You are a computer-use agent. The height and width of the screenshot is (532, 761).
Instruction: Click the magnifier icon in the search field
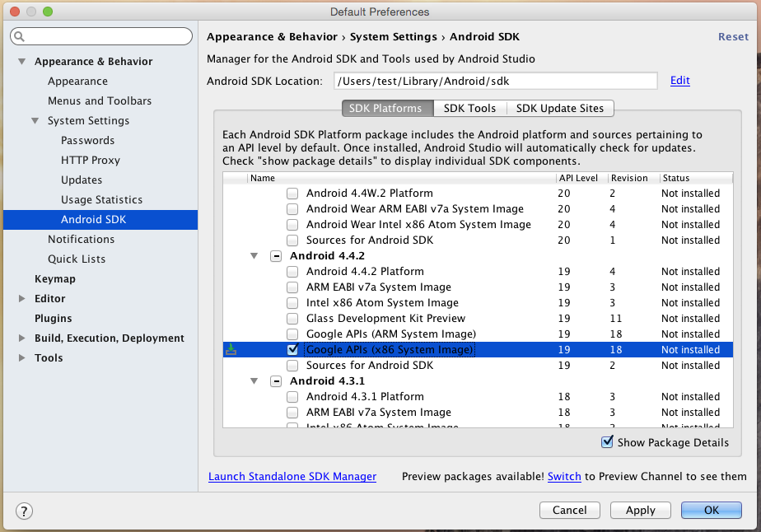[x=20, y=36]
